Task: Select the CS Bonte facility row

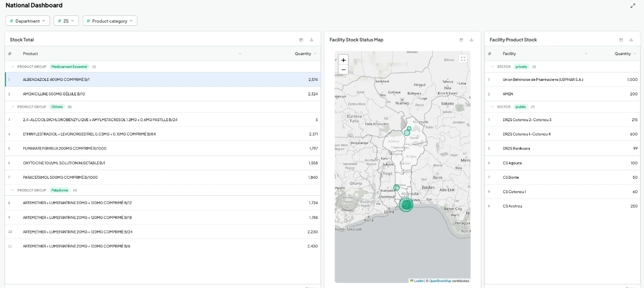Action: (562, 177)
